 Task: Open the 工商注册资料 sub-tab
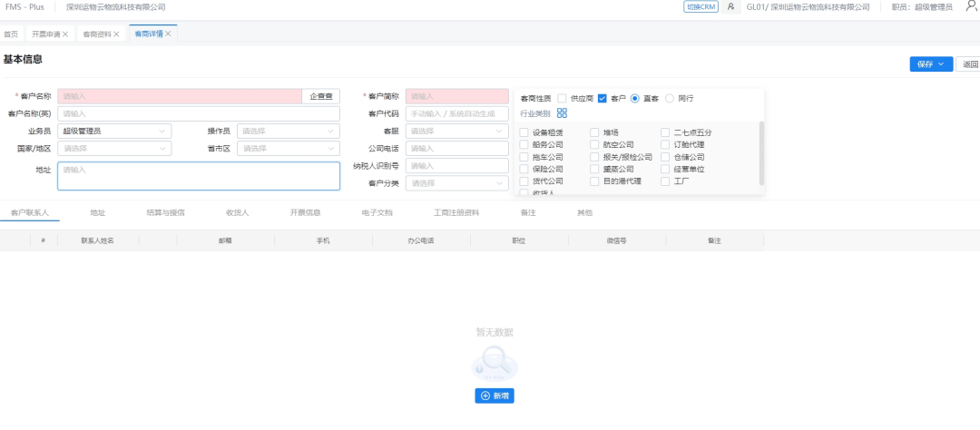pos(456,212)
